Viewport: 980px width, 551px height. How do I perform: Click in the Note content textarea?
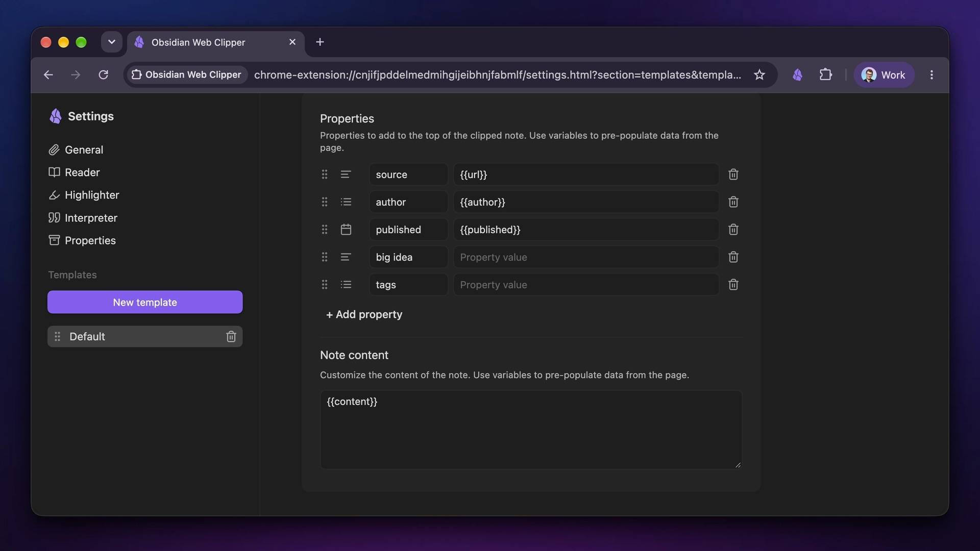click(x=531, y=430)
